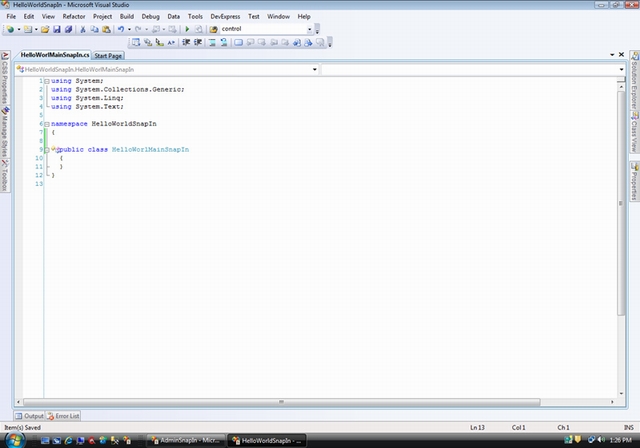Open the Add New Item dropdown arrow
The width and height of the screenshot is (640, 448).
(36, 29)
